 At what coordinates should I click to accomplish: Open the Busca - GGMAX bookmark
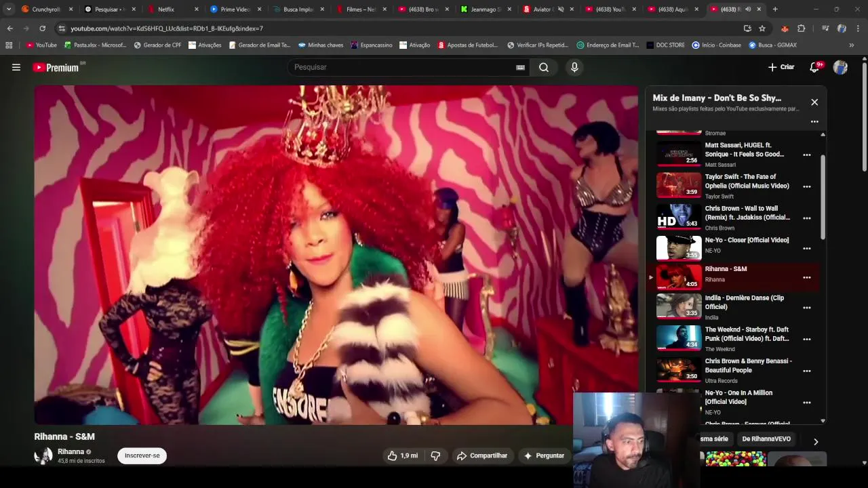pyautogui.click(x=773, y=45)
